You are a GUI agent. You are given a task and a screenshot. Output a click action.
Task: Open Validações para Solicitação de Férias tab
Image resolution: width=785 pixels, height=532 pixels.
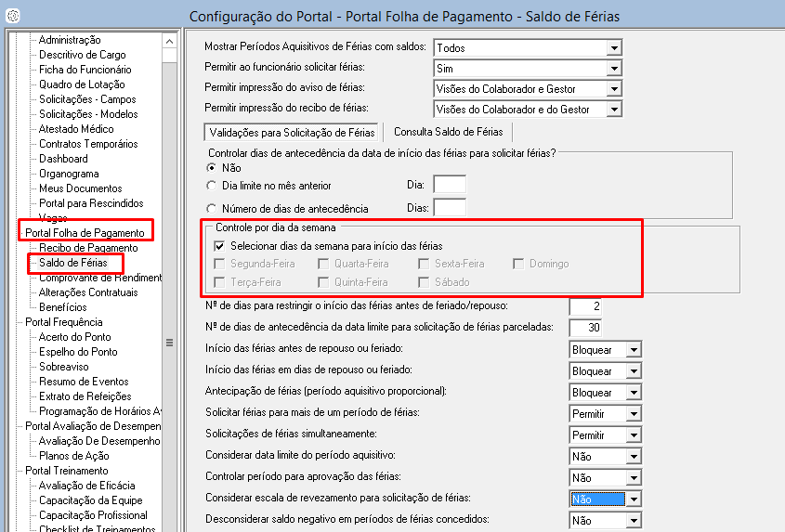pos(292,132)
